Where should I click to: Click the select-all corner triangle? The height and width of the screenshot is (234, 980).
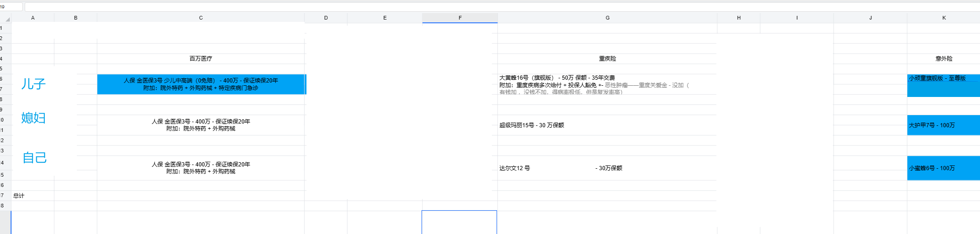(x=7, y=19)
